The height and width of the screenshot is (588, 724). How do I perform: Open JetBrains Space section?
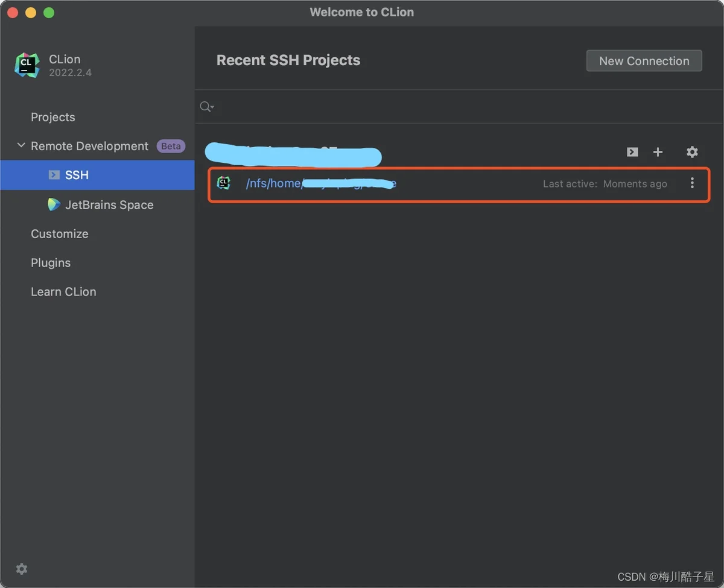[109, 205]
